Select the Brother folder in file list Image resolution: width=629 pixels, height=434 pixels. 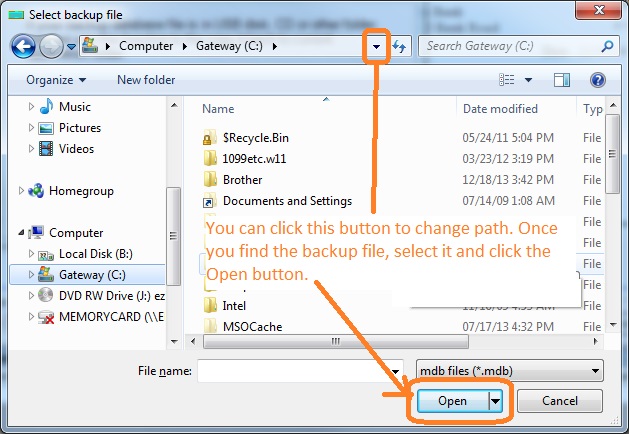click(242, 180)
